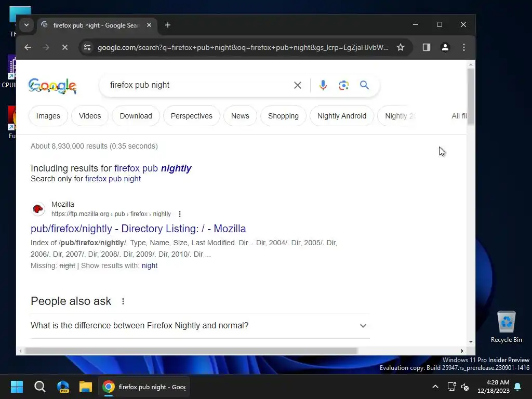Switch to News results
The image size is (532, 399).
[x=240, y=116]
